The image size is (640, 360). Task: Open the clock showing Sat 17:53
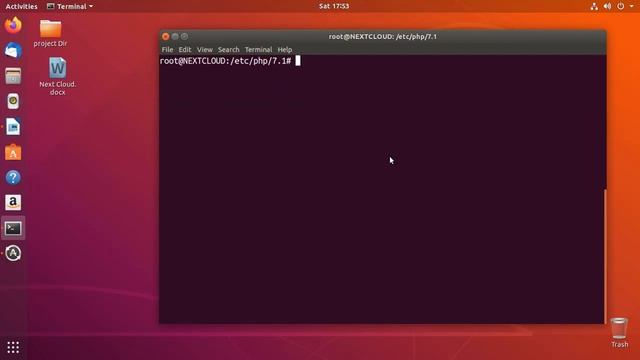pos(334,6)
